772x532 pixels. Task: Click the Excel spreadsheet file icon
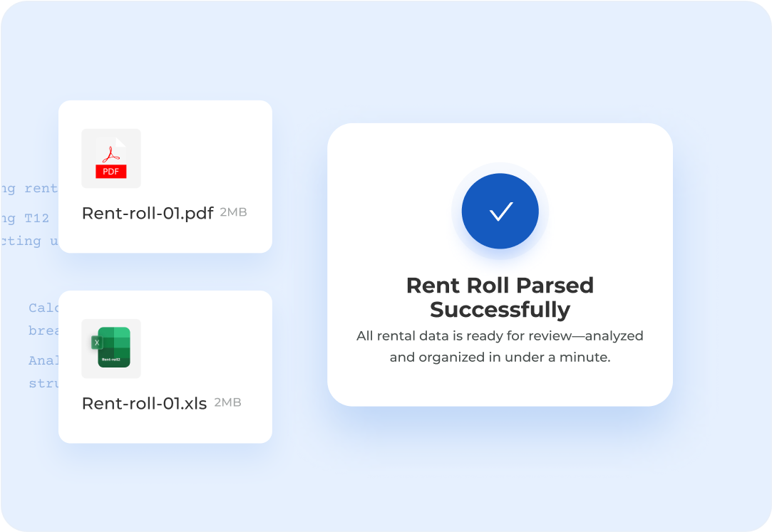click(110, 348)
